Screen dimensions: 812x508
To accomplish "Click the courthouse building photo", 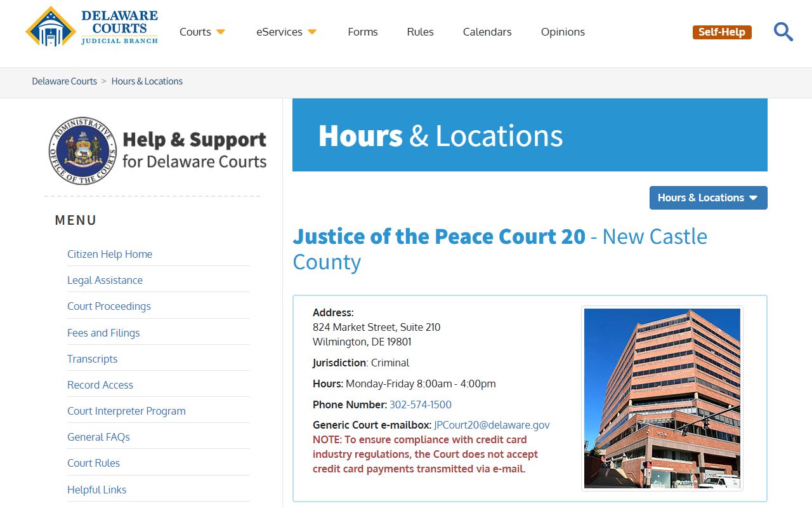I will [662, 398].
